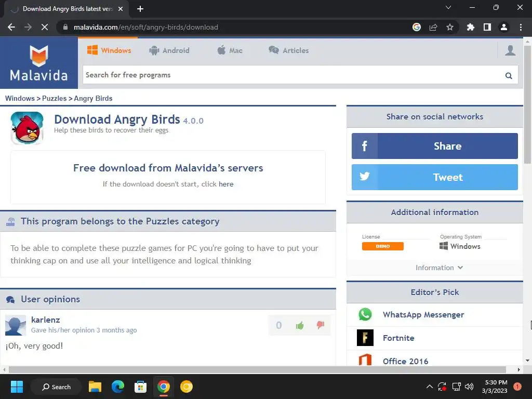Open Office 2016 from Editor's Pick
This screenshot has height=399, width=532.
click(x=405, y=362)
